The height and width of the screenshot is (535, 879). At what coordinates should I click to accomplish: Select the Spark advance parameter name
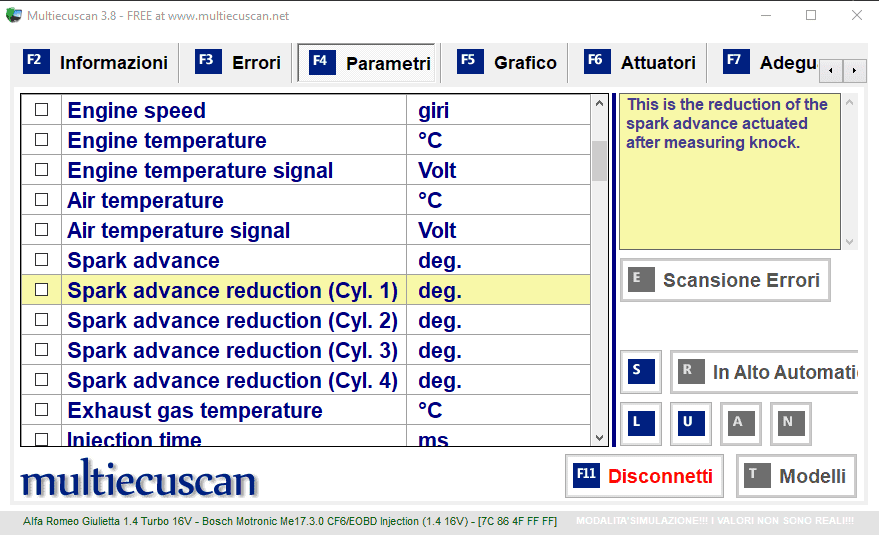[144, 261]
